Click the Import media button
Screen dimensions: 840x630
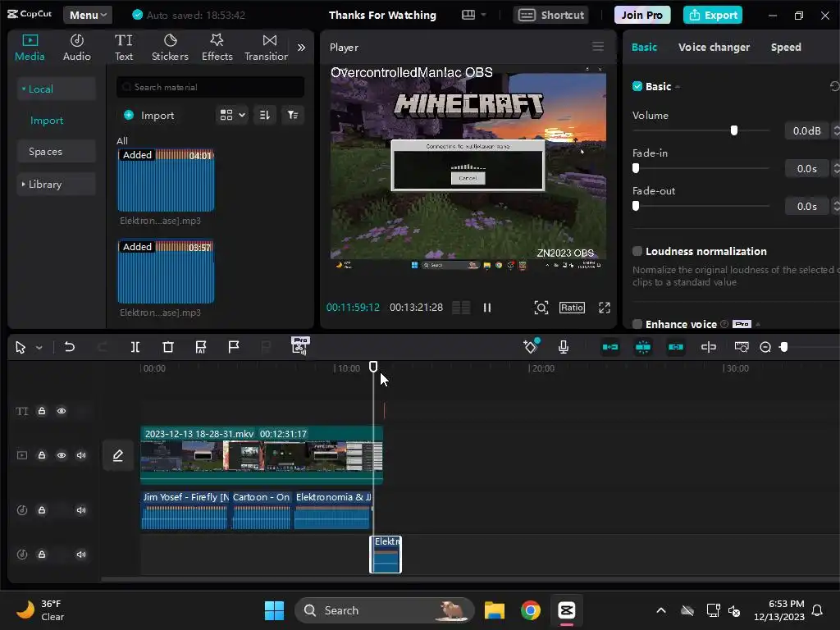point(149,115)
